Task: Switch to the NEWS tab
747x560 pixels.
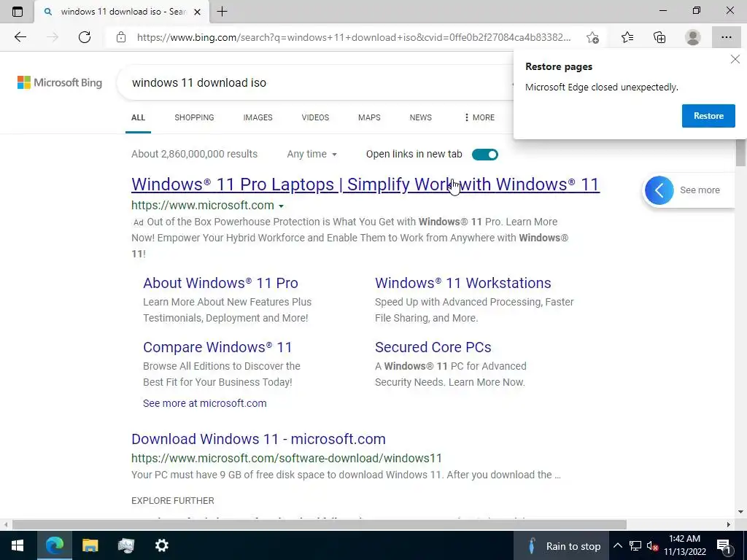Action: coord(421,117)
